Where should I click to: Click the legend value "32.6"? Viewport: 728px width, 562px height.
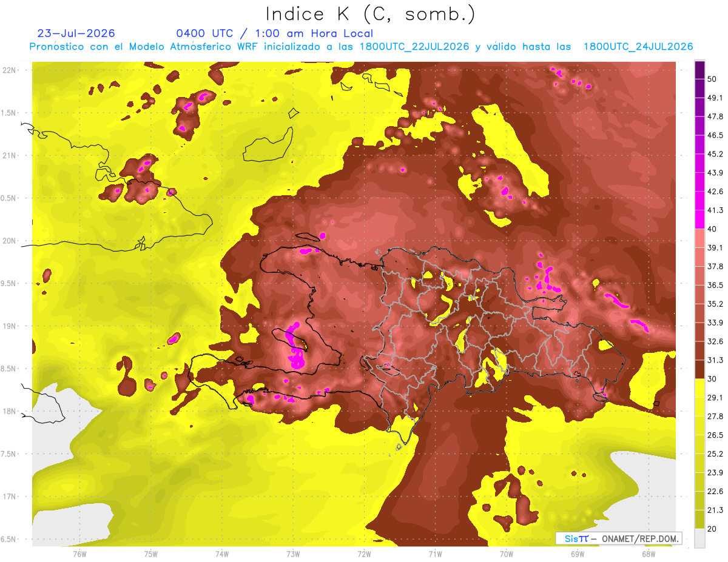[715, 341]
